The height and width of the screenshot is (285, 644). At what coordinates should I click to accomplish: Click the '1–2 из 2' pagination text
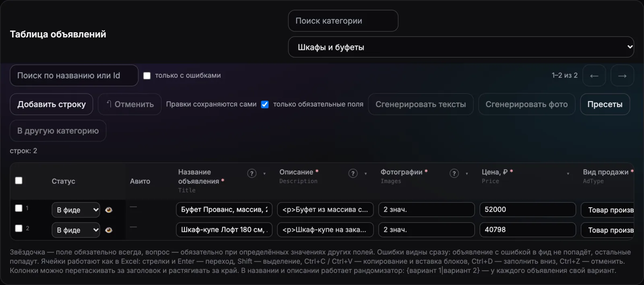click(x=564, y=75)
